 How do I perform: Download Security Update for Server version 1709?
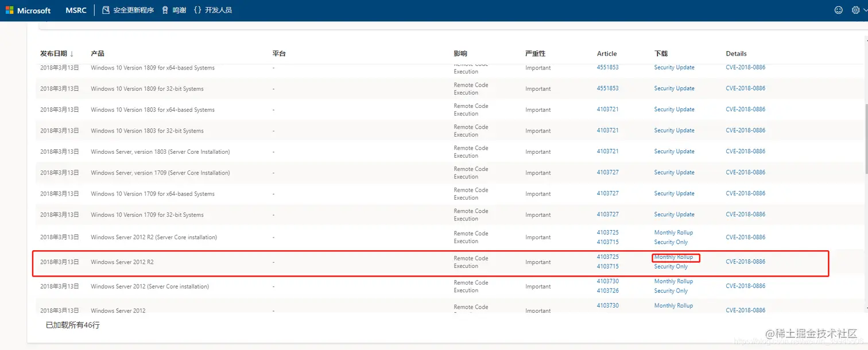675,172
